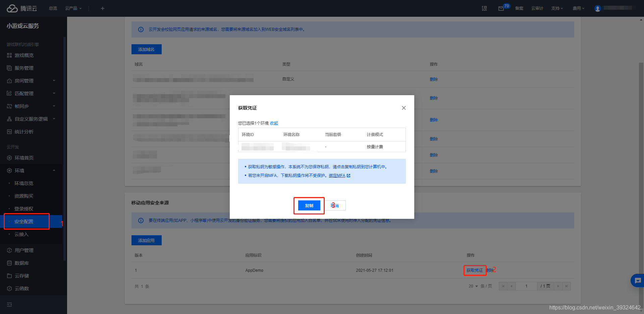This screenshot has width=644, height=314.
Task: Open 登录授权 submenu item
Action: tap(24, 209)
